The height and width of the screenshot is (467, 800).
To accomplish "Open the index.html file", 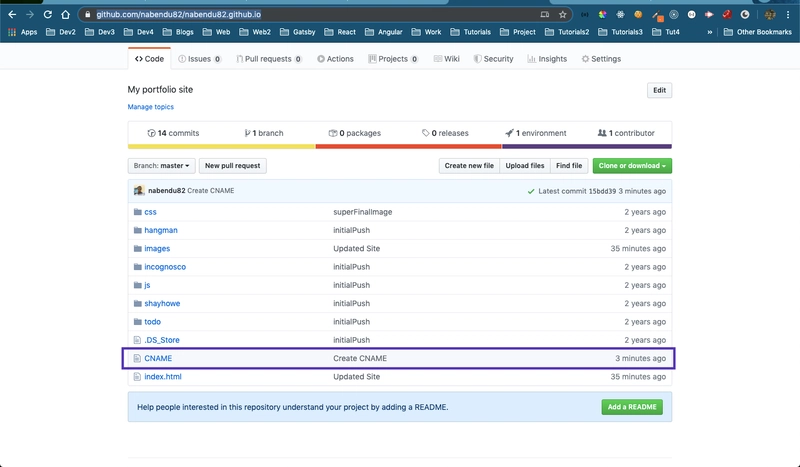I will click(163, 377).
